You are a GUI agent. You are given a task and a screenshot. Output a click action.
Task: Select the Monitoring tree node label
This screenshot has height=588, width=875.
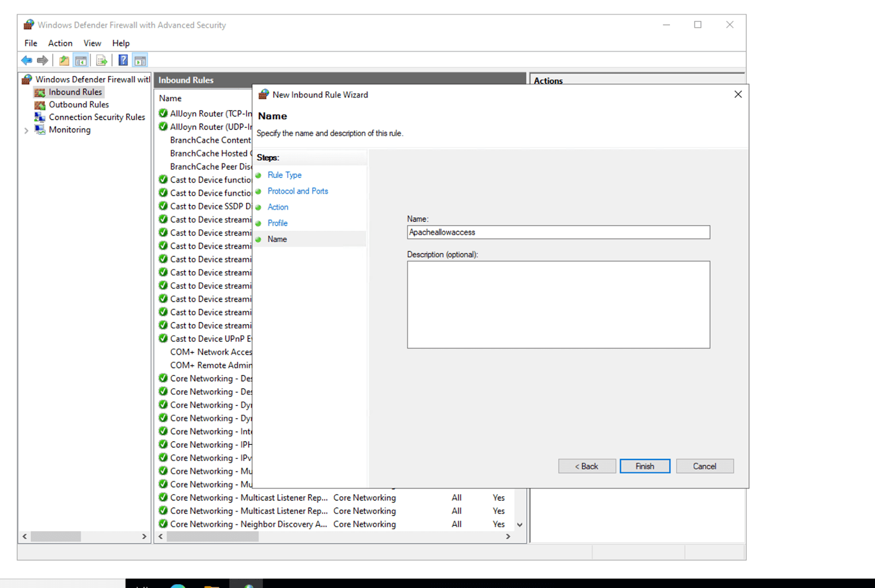[x=69, y=130]
